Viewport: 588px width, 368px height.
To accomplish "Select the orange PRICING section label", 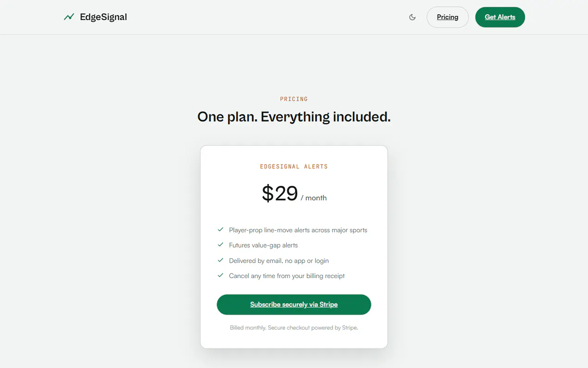I will click(294, 99).
